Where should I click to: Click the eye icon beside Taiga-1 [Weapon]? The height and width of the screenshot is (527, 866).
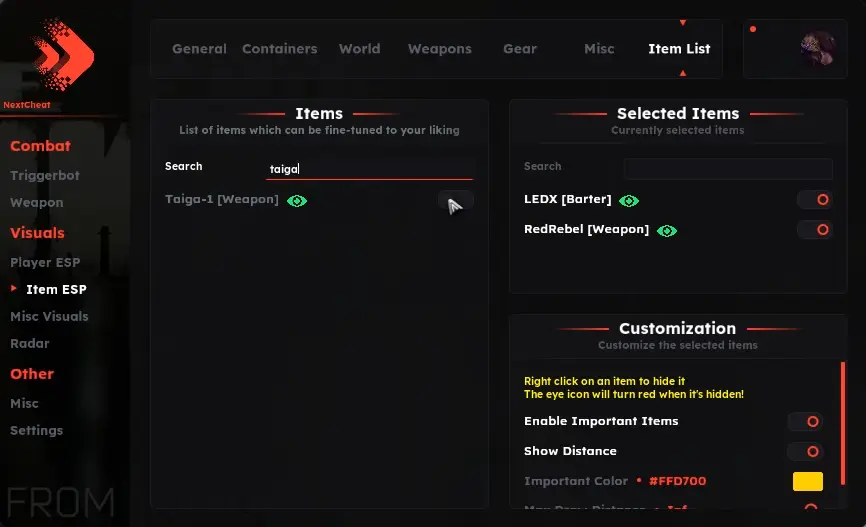(x=297, y=201)
